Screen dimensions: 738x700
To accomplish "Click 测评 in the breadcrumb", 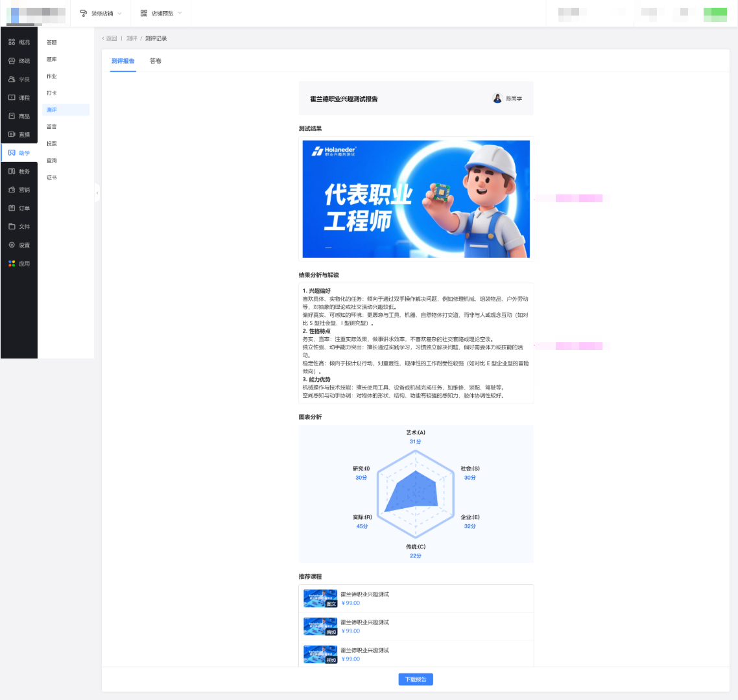I will pyautogui.click(x=132, y=39).
